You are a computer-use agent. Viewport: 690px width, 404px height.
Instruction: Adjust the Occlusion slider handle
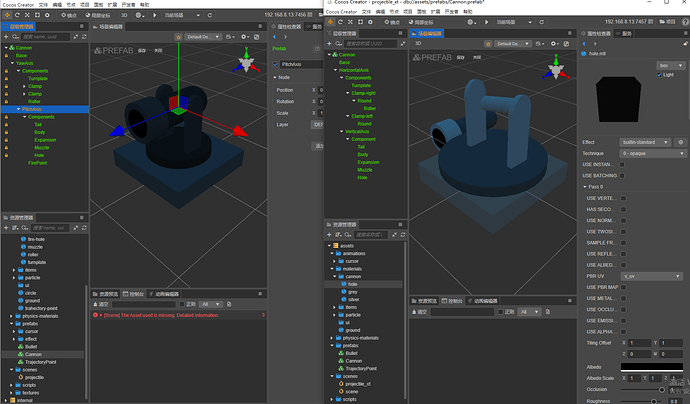pos(662,389)
